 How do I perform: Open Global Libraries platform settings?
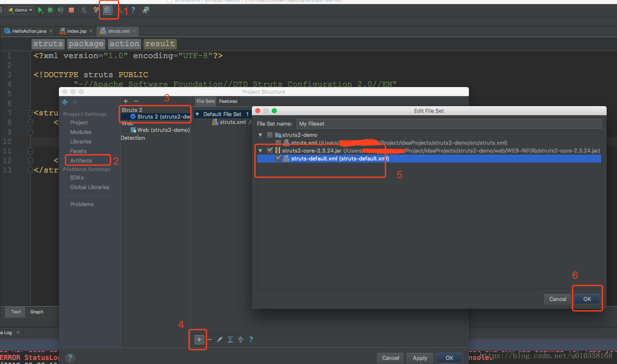click(x=90, y=187)
